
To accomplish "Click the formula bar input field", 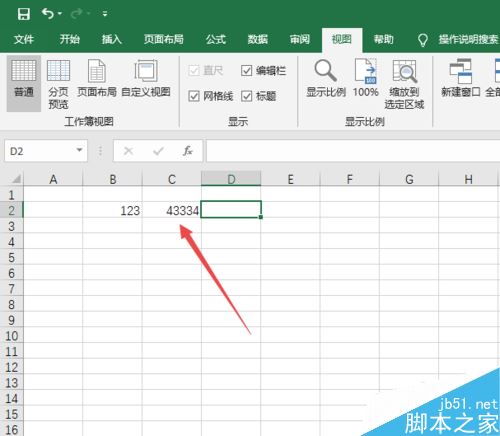I will pos(353,151).
